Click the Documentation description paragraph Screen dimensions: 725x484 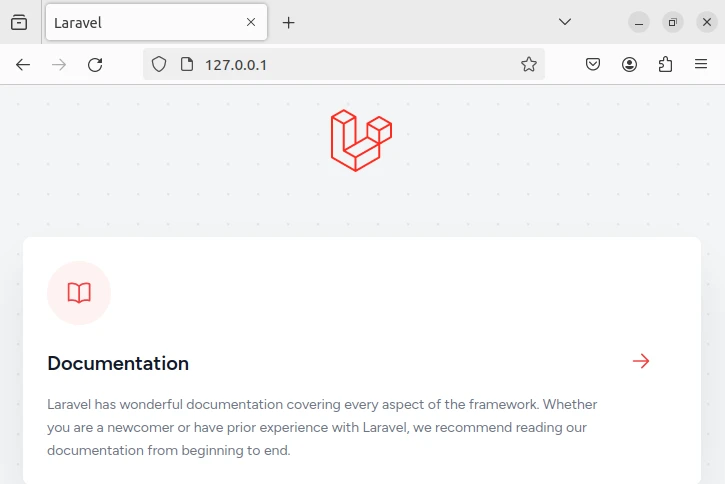point(322,427)
